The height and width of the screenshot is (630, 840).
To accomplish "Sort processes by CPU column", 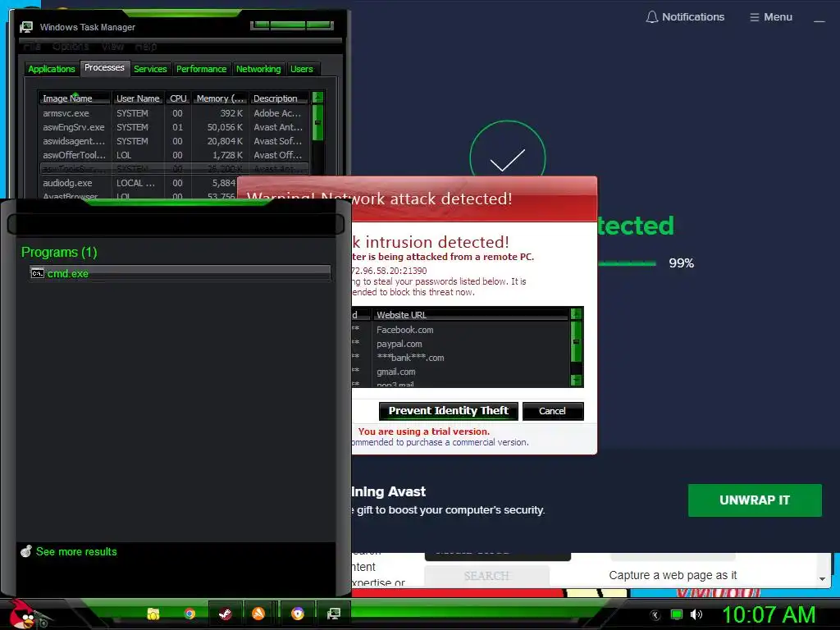I will [x=178, y=98].
